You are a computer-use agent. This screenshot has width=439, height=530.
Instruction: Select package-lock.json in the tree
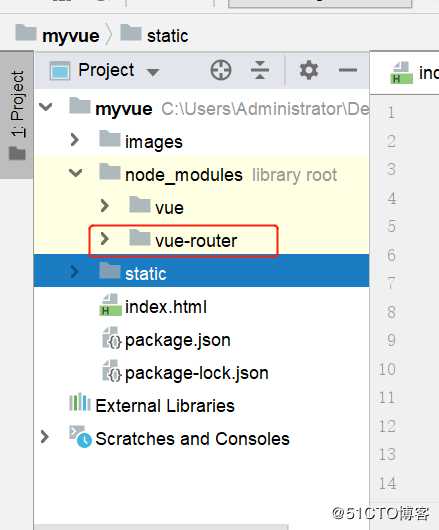pyautogui.click(x=197, y=373)
